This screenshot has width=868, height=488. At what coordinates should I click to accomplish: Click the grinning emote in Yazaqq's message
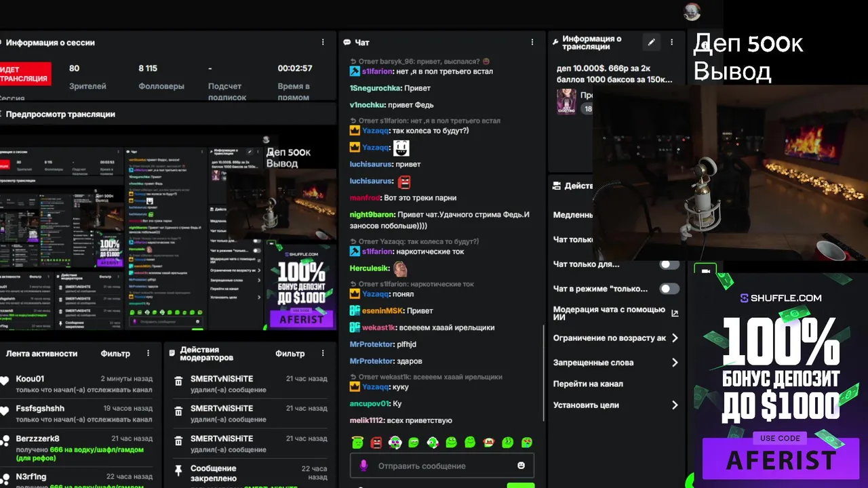coord(401,147)
